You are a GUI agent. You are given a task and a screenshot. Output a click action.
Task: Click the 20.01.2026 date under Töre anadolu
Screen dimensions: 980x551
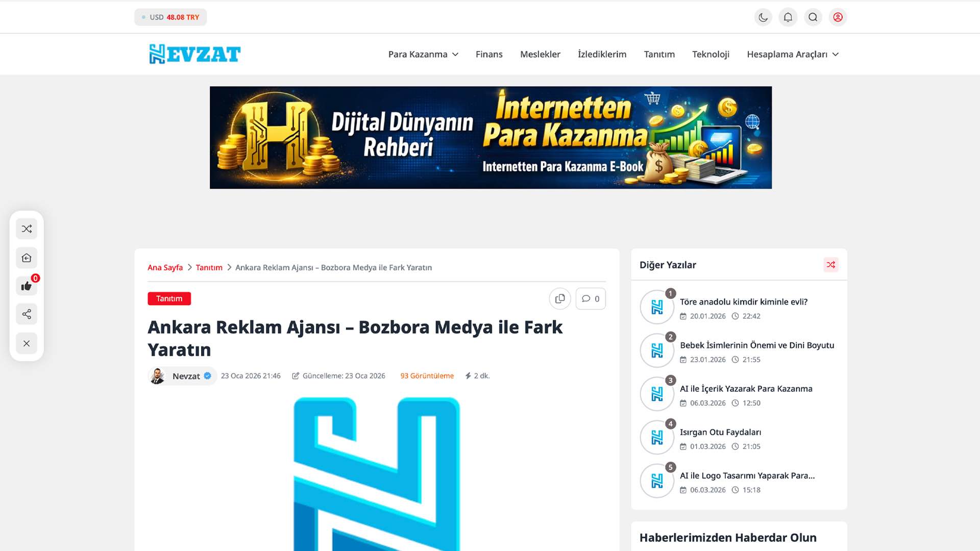707,316
